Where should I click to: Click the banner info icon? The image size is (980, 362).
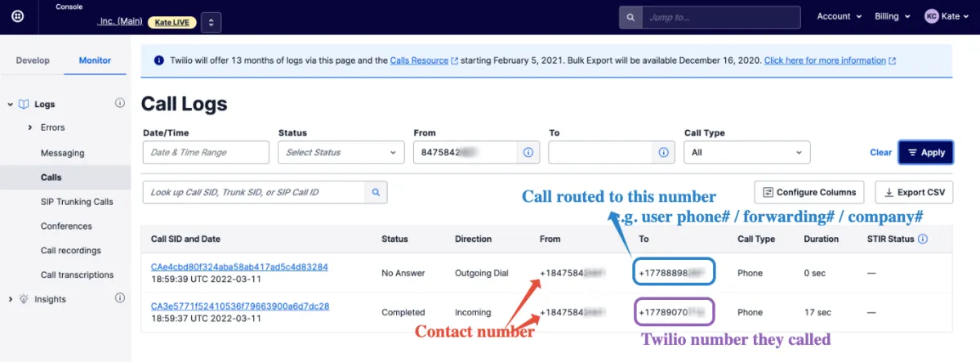click(x=158, y=60)
